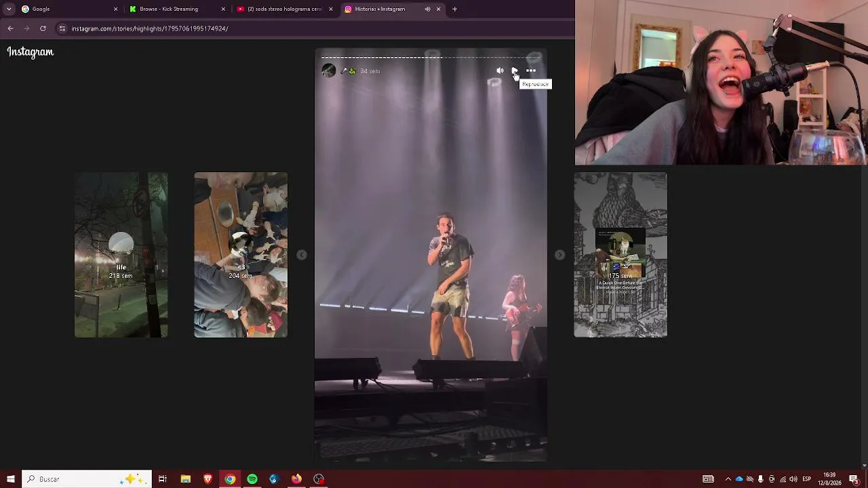Show hidden system tray icons

tap(728, 479)
